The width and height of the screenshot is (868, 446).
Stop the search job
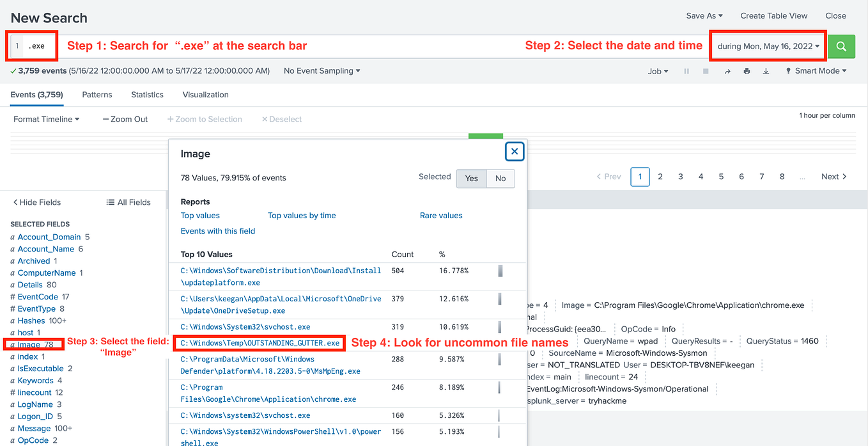[x=705, y=71]
